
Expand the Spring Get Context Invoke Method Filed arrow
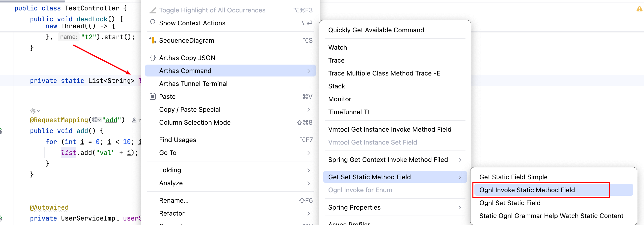click(x=460, y=160)
